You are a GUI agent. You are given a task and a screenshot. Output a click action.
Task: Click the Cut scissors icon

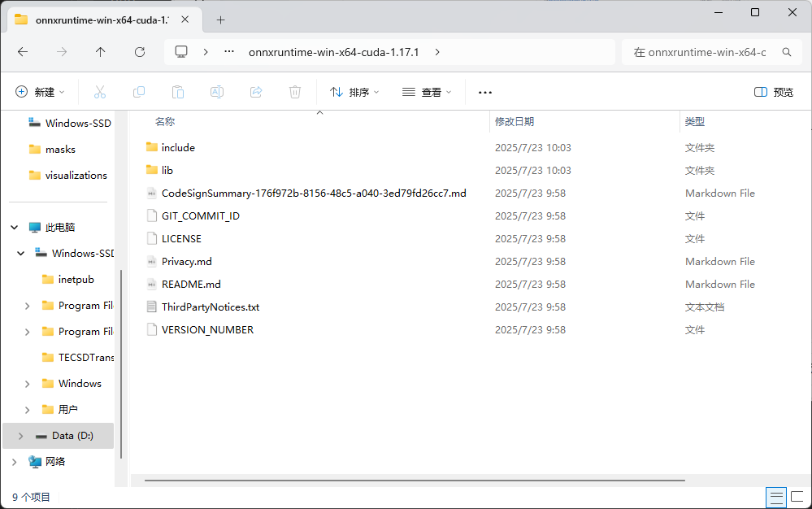tap(100, 92)
